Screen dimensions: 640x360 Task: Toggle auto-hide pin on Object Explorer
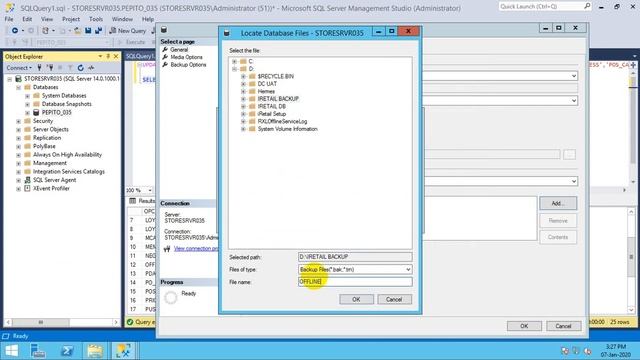(108, 56)
